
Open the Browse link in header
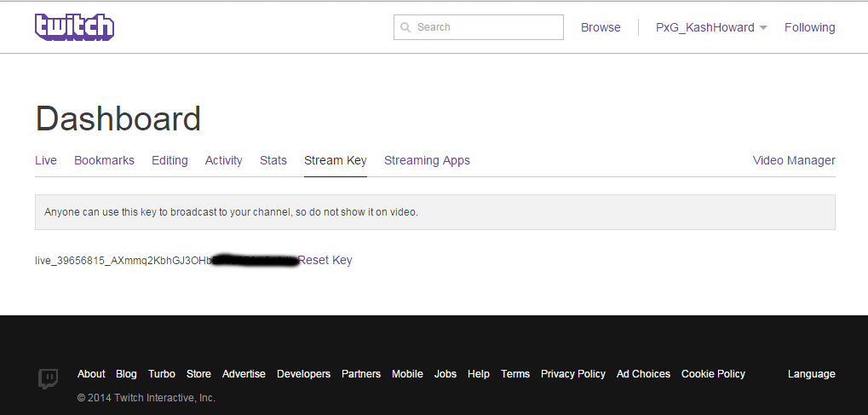(601, 27)
